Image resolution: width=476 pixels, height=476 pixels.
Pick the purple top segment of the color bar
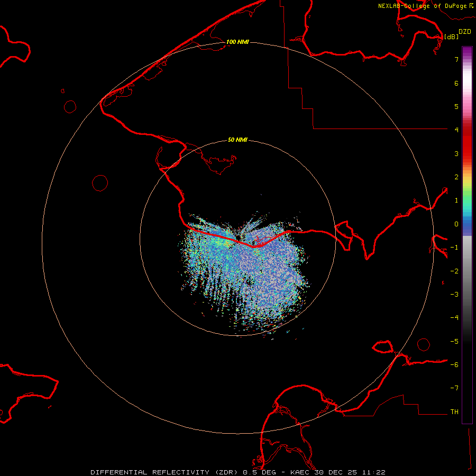(x=467, y=52)
